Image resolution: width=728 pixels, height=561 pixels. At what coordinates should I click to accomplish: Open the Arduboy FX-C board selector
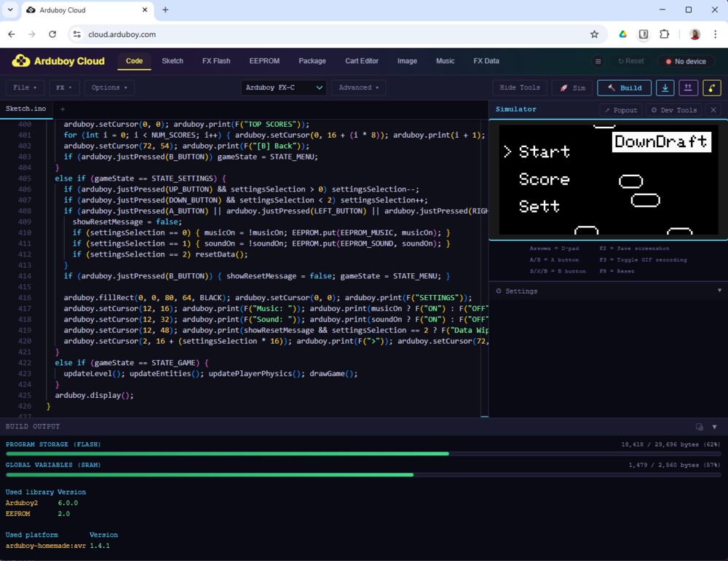(284, 88)
